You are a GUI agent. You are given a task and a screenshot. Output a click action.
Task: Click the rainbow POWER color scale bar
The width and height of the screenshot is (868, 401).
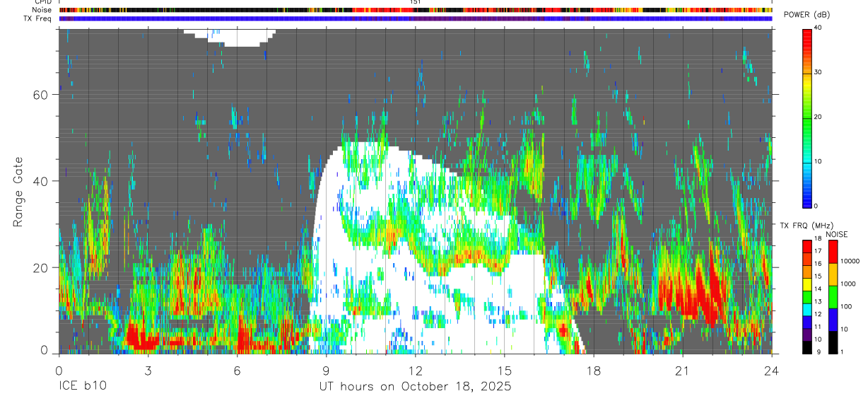807,117
